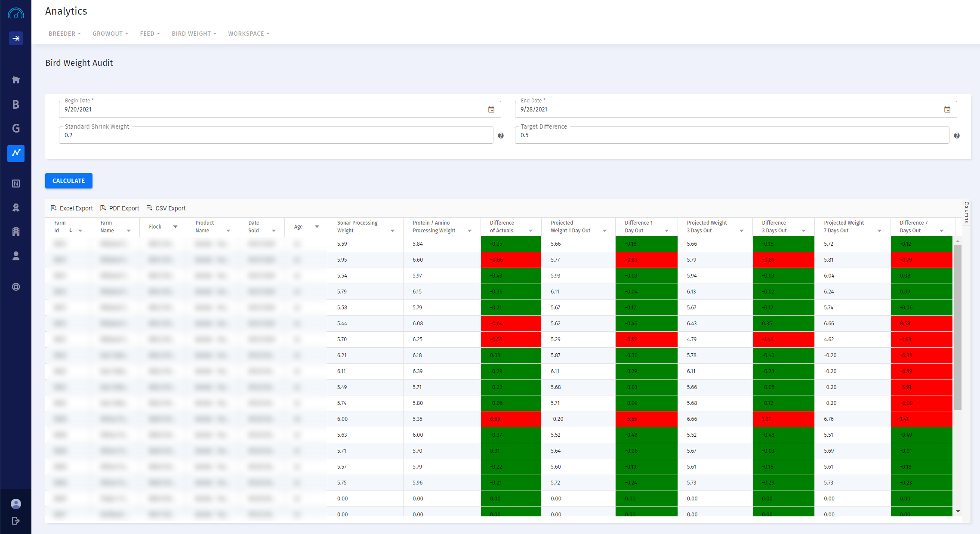Click the logout icon in sidebar
The height and width of the screenshot is (534, 980).
(x=16, y=521)
